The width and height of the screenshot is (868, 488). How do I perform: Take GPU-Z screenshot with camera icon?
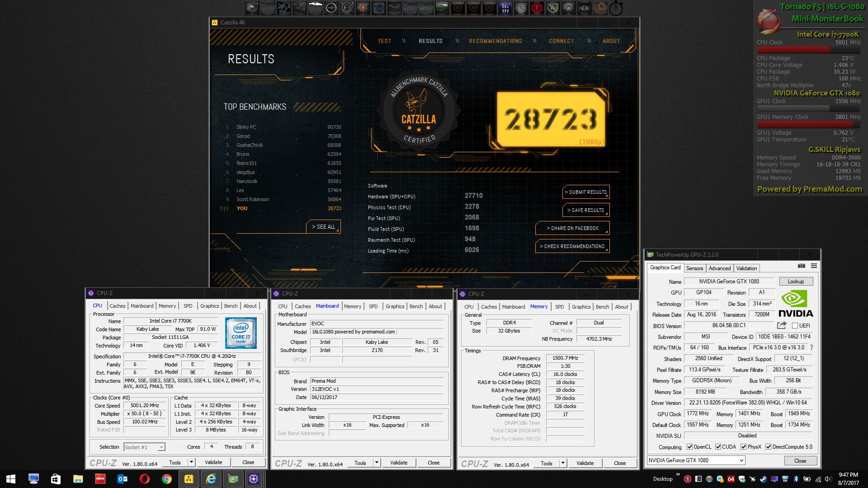point(802,266)
